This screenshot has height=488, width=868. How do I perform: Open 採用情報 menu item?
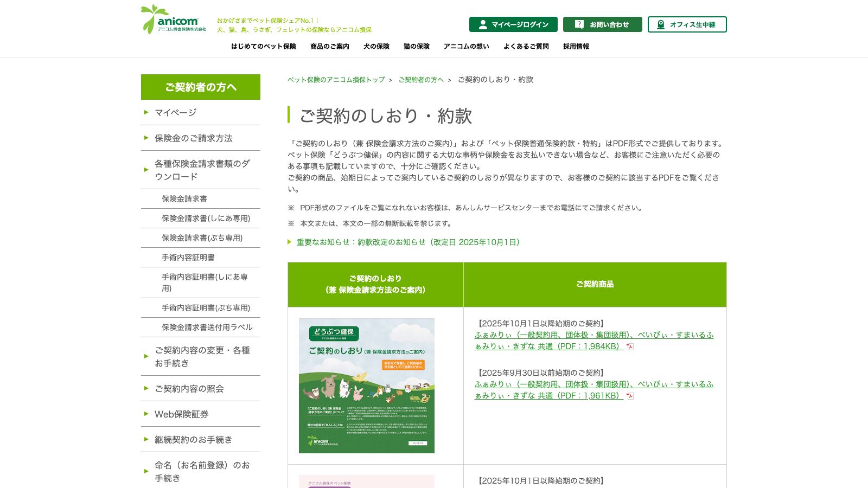[x=576, y=47]
